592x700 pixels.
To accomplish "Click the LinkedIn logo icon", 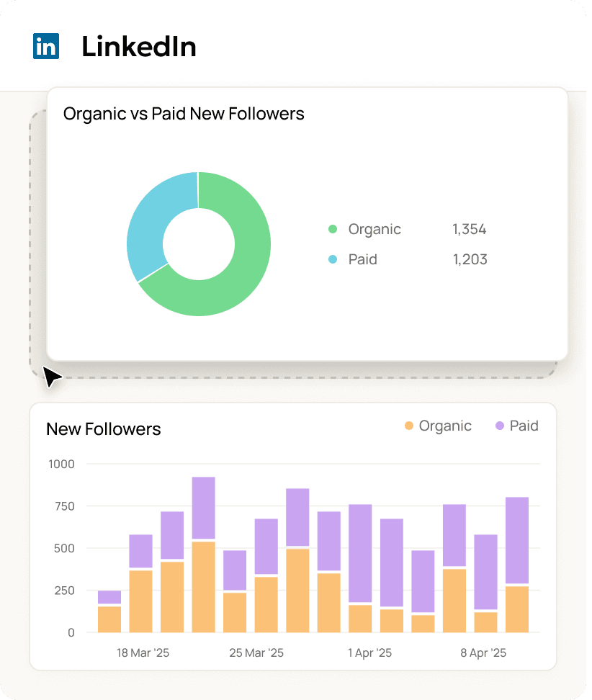I will point(45,46).
